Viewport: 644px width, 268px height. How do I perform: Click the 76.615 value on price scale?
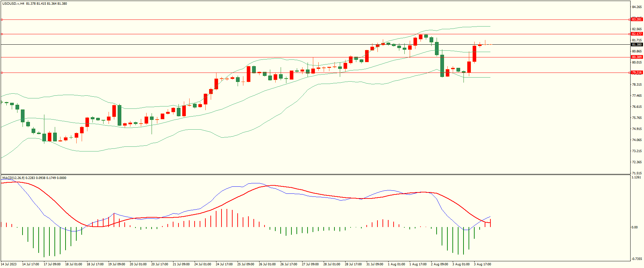(637, 107)
